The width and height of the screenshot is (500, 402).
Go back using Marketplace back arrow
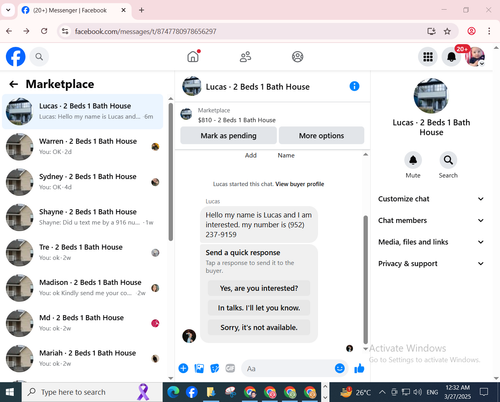14,84
